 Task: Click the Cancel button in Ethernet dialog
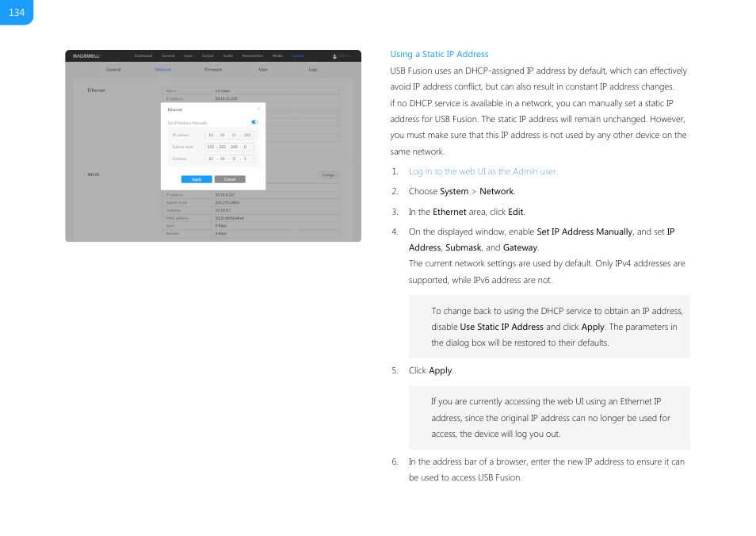tap(230, 179)
